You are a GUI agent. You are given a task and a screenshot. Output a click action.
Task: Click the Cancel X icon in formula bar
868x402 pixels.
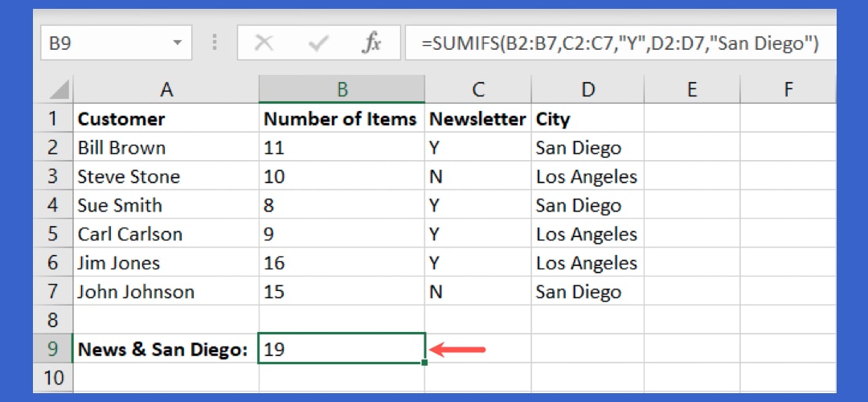263,43
